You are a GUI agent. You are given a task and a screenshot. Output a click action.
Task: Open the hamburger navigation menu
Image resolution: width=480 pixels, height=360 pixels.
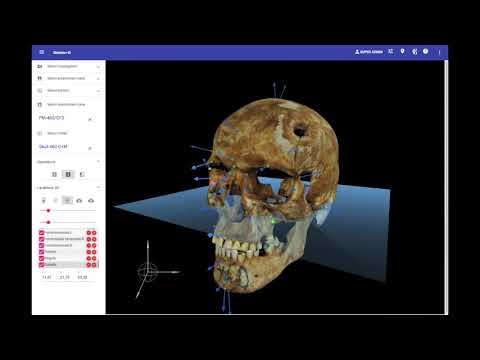tap(42, 52)
